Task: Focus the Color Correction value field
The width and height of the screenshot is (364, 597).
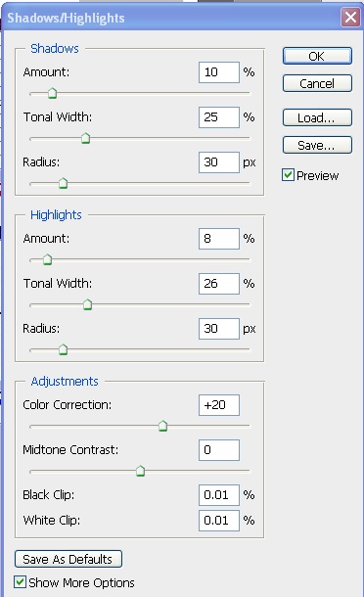Action: tap(219, 405)
